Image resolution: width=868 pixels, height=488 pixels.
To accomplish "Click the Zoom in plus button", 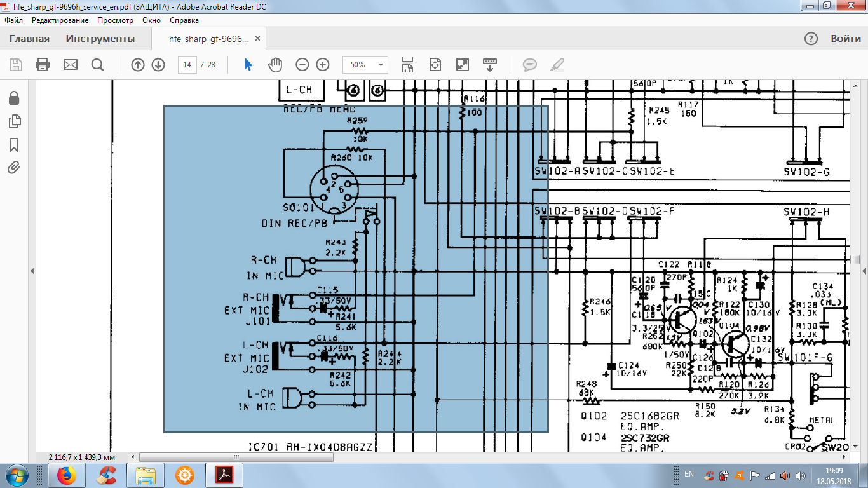I will (323, 65).
